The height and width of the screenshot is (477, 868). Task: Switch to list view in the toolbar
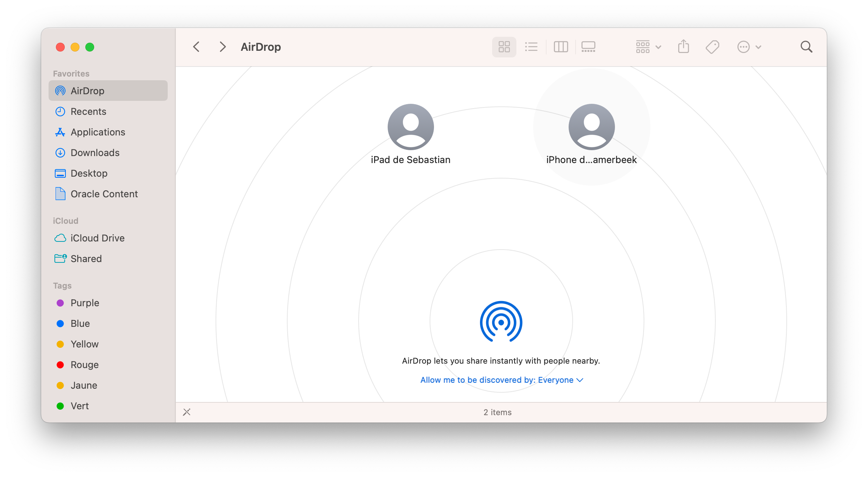click(x=531, y=47)
